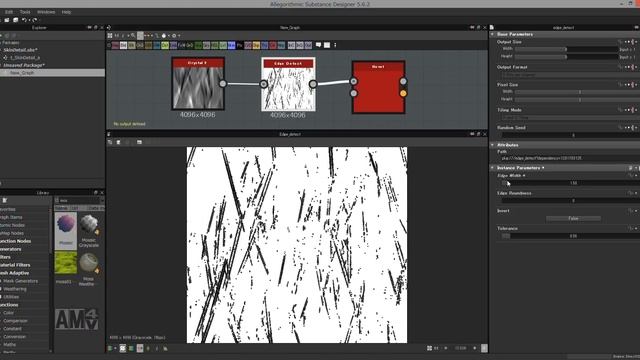
Task: Click the magnifier zoom icon in graph toolbar
Action: pyautogui.click(x=133, y=36)
